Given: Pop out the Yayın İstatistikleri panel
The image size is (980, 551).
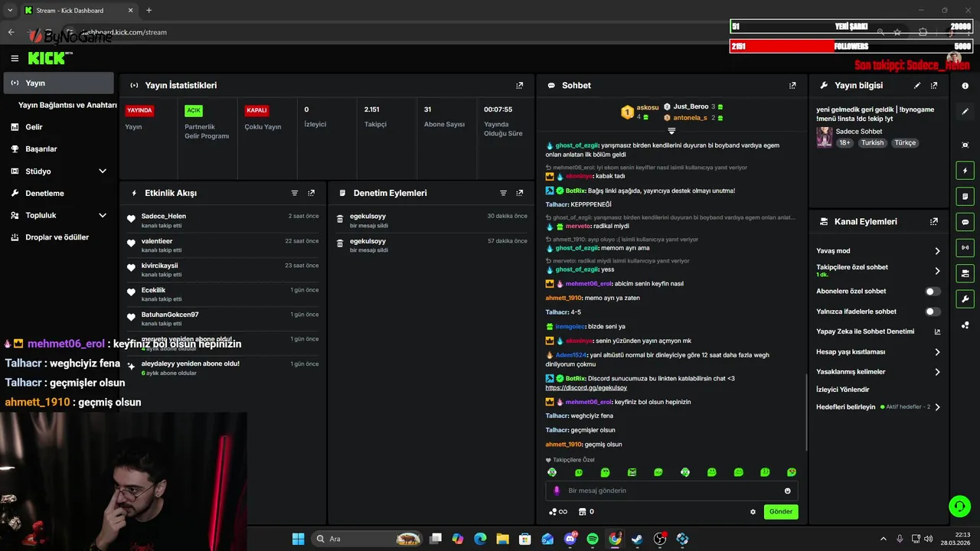Looking at the screenshot, I should (520, 86).
